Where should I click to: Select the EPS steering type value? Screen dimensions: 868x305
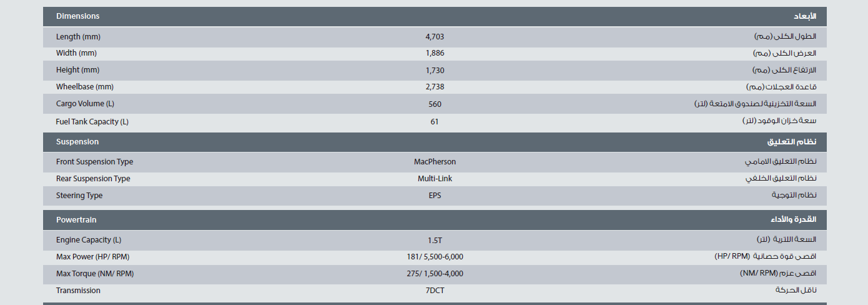coord(435,196)
